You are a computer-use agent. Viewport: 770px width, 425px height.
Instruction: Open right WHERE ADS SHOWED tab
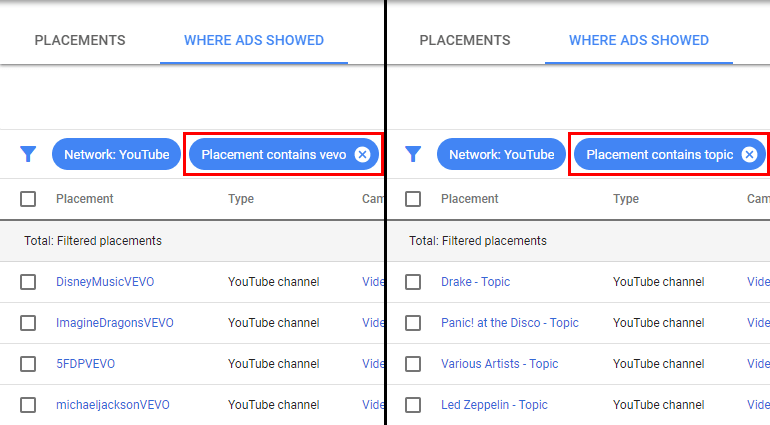click(x=639, y=40)
